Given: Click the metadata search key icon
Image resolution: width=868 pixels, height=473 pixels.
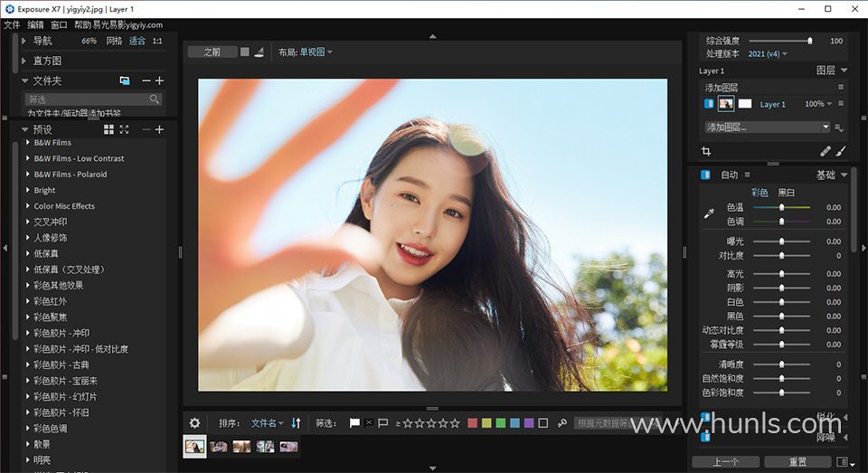Looking at the screenshot, I should pos(561,423).
